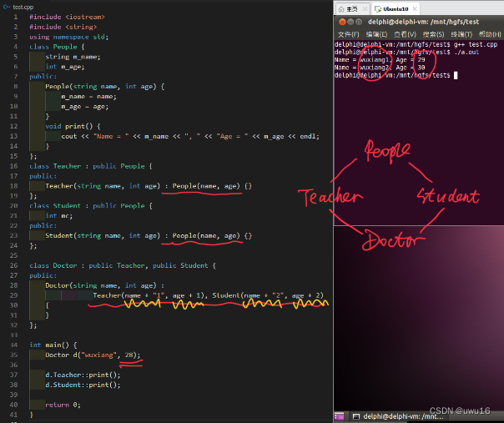The image size is (504, 423).
Task: Click the home icon on the 主页 tab
Action: [341, 9]
